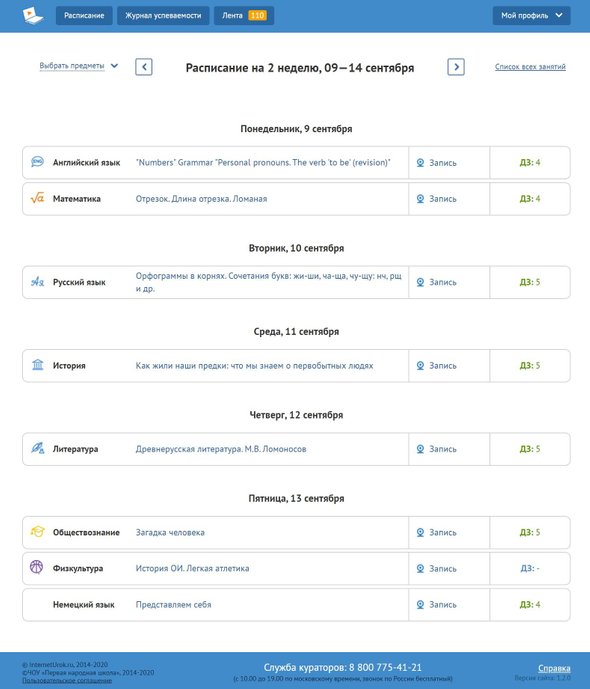Expand the Выбрать предметы dropdown
This screenshot has height=689, width=590.
tap(79, 66)
